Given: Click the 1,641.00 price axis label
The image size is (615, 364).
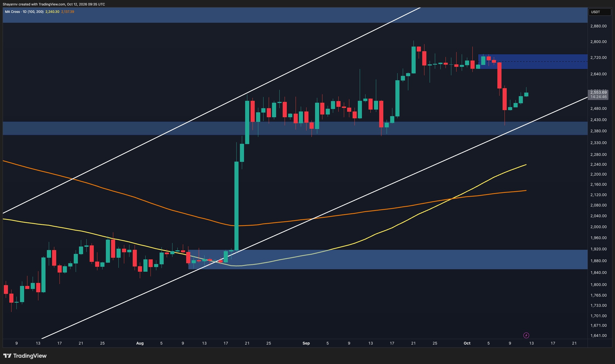Looking at the screenshot, I should 599,336.
